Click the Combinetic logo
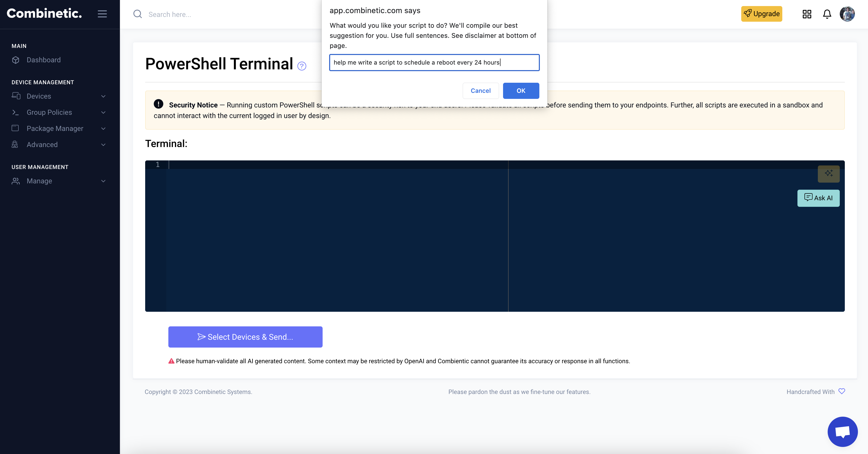Screen dimensions: 868x454 coord(44,13)
